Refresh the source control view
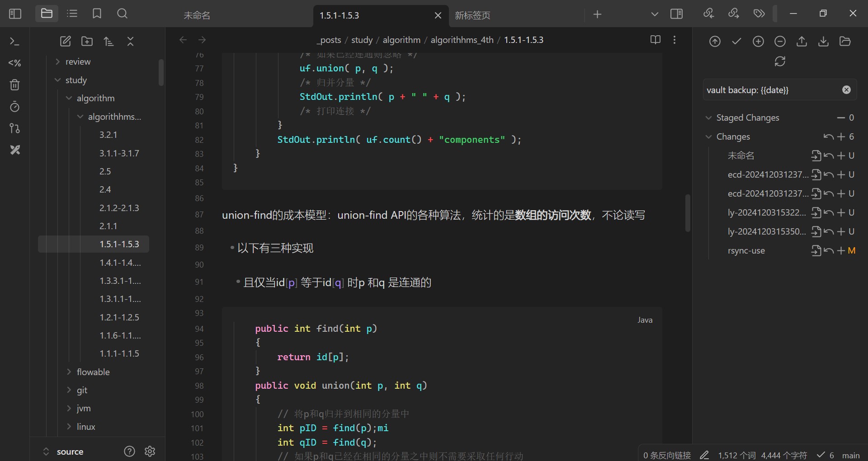 click(780, 61)
